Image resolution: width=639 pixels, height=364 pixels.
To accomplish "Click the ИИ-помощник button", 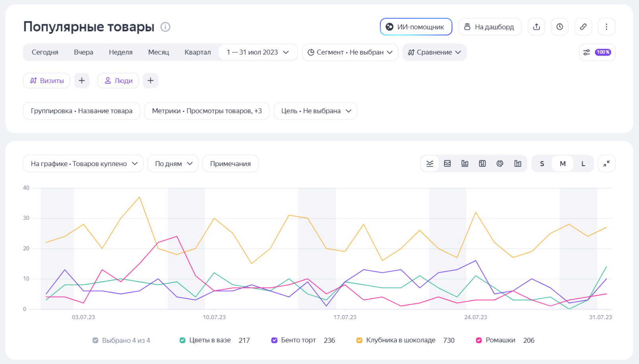I will [x=416, y=27].
